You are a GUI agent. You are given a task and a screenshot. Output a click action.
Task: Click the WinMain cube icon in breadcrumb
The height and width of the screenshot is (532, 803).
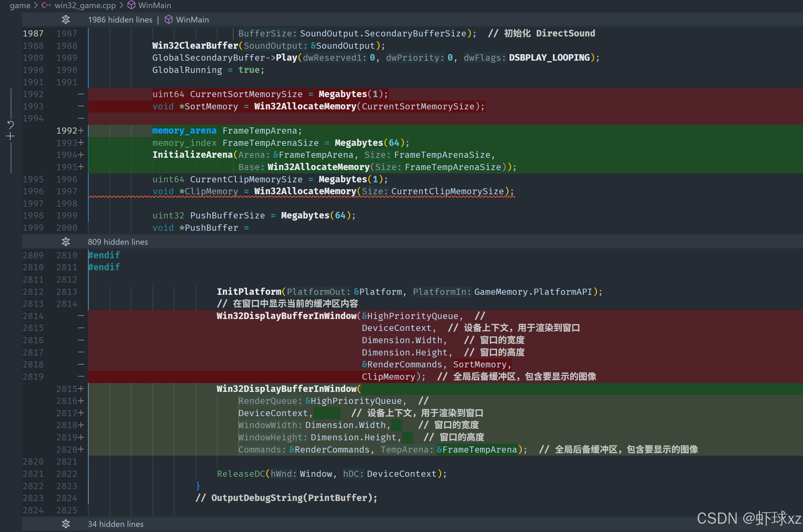(x=132, y=5)
